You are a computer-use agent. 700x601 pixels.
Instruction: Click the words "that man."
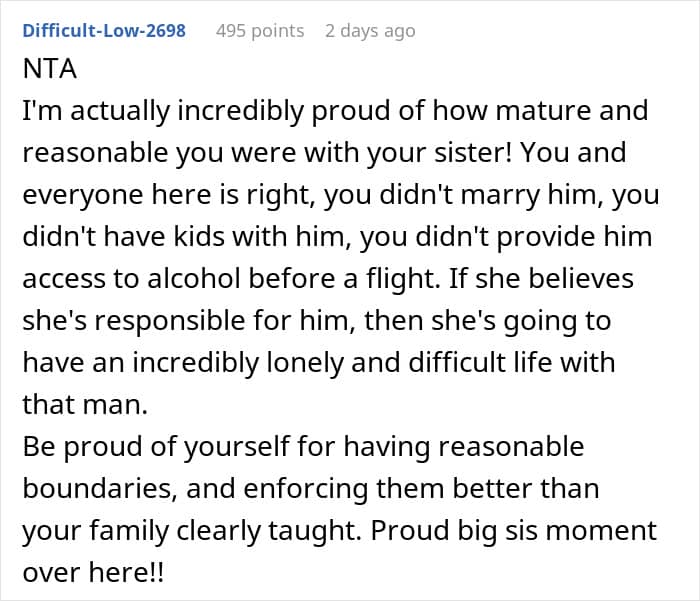tap(85, 405)
